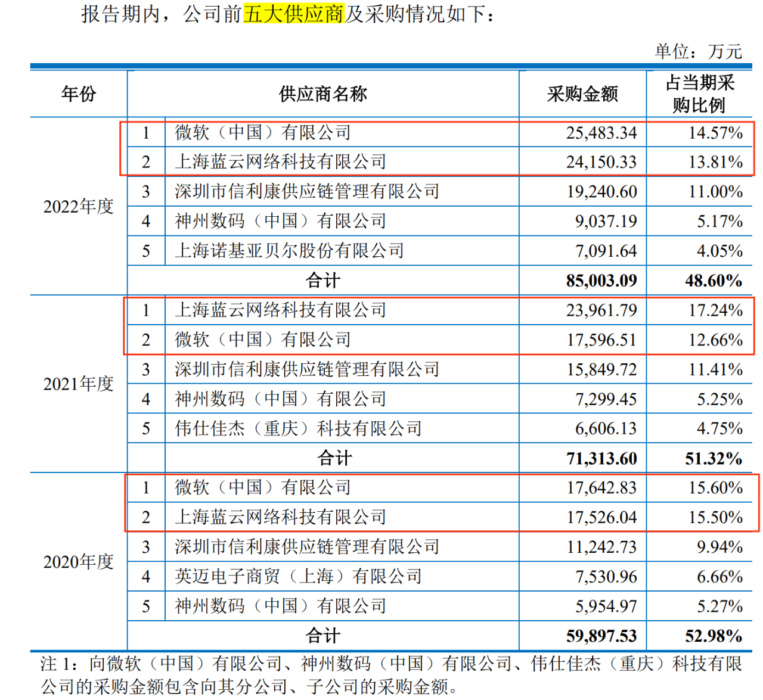Click the amount "25,483.34"
The width and height of the screenshot is (763, 700).
point(601,132)
